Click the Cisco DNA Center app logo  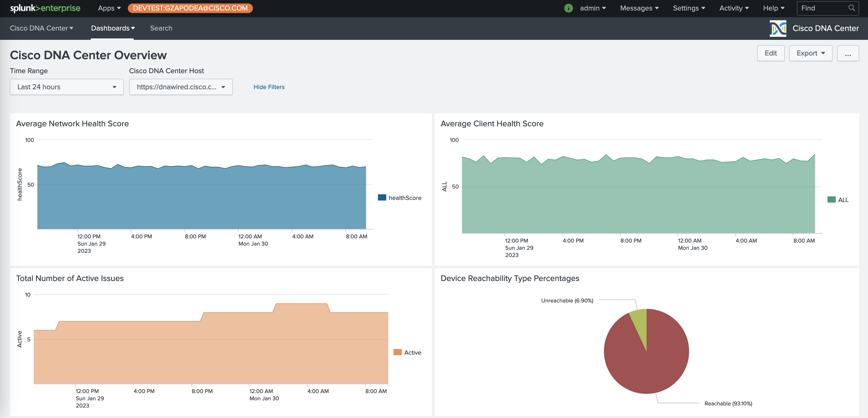[778, 28]
